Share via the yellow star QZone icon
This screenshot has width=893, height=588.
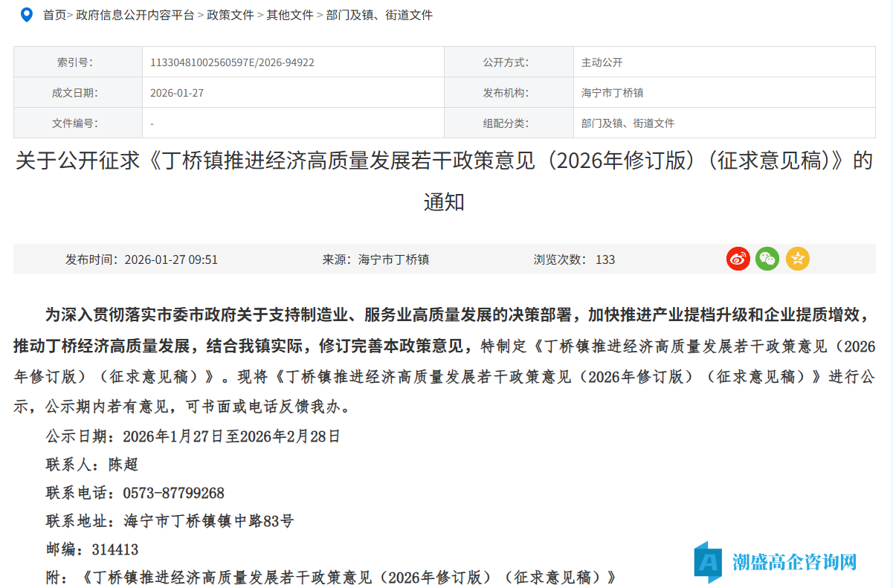pos(797,259)
